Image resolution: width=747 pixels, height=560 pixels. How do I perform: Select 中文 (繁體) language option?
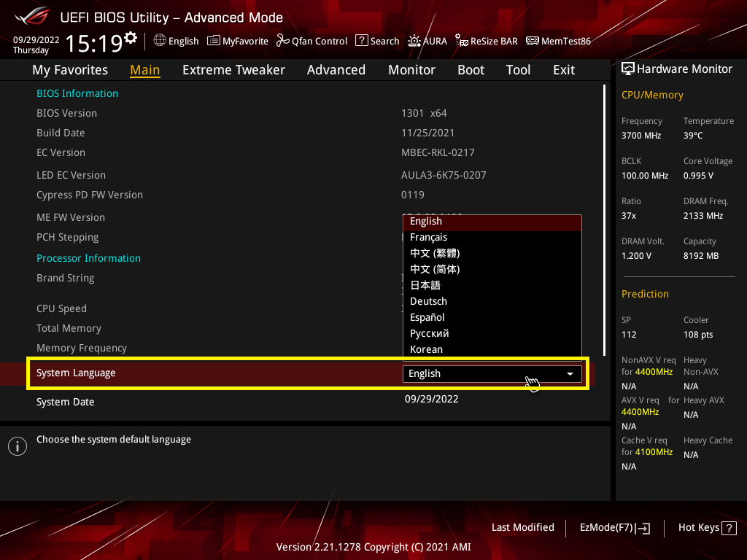click(492, 253)
